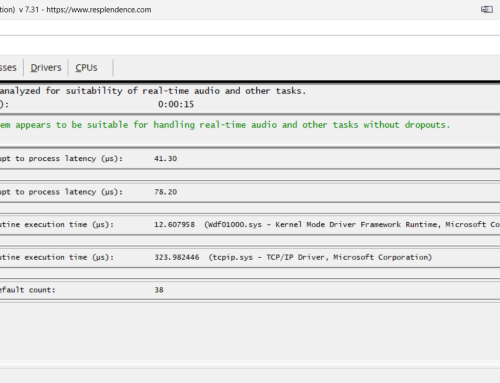Click the 'analyzed for suitability of real-time audio' line
Viewport: 500px width, 383px height.
(x=153, y=91)
